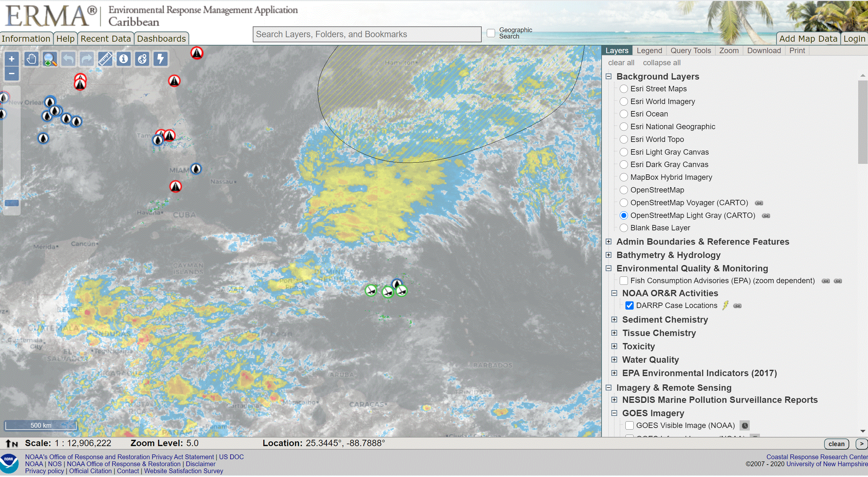Click the lightning bolt quick tool
The image size is (868, 477).
coord(161,59)
